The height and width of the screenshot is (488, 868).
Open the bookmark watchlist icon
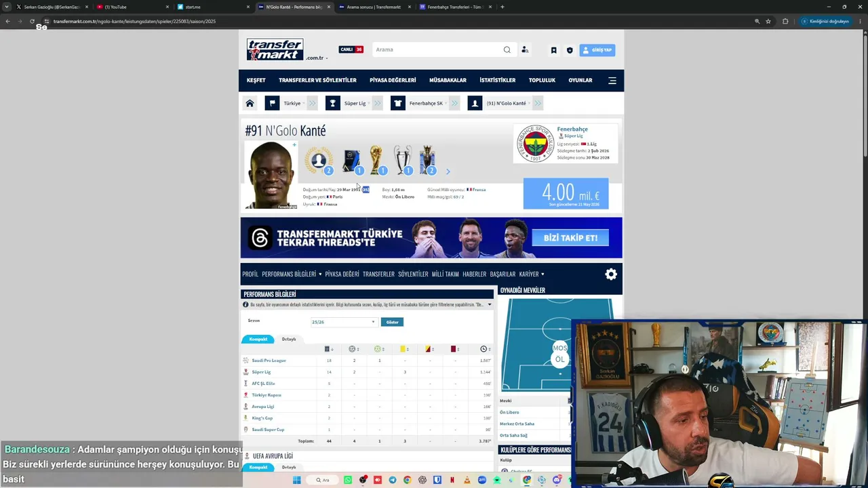553,50
